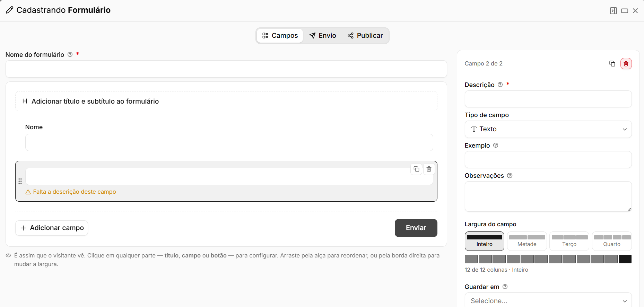Open help icon beside Nome do formulário

[70, 54]
